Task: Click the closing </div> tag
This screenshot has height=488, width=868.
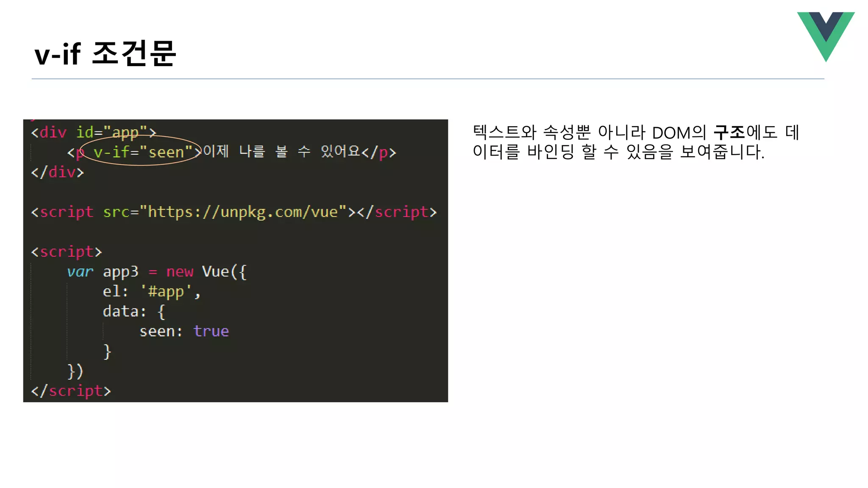Action: (58, 172)
